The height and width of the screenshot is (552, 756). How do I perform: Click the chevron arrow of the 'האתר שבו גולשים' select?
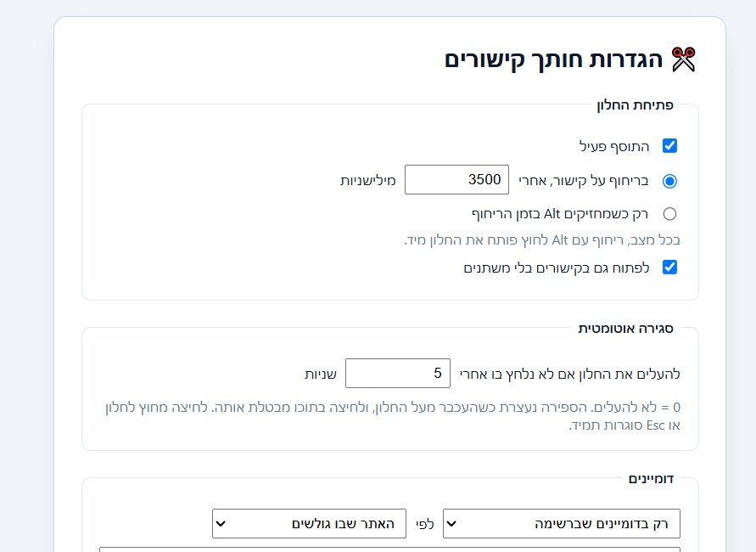(x=221, y=523)
